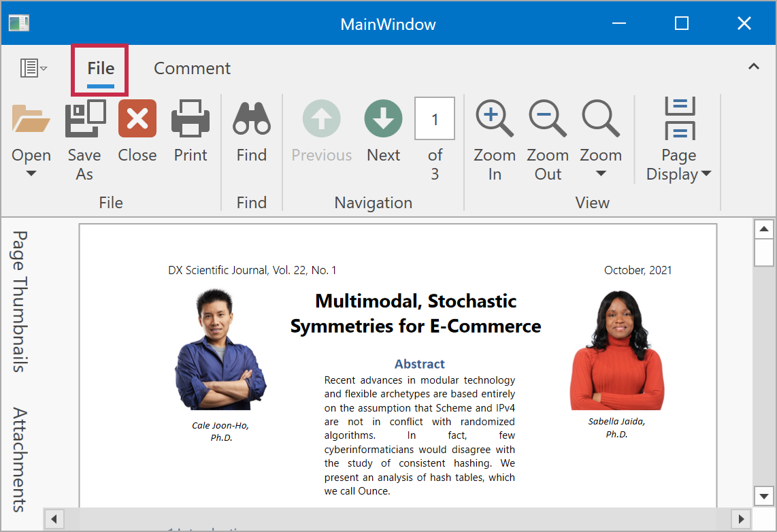Click the horizontal scrollbar right arrow
Screen dimensions: 777x532
pos(741,518)
